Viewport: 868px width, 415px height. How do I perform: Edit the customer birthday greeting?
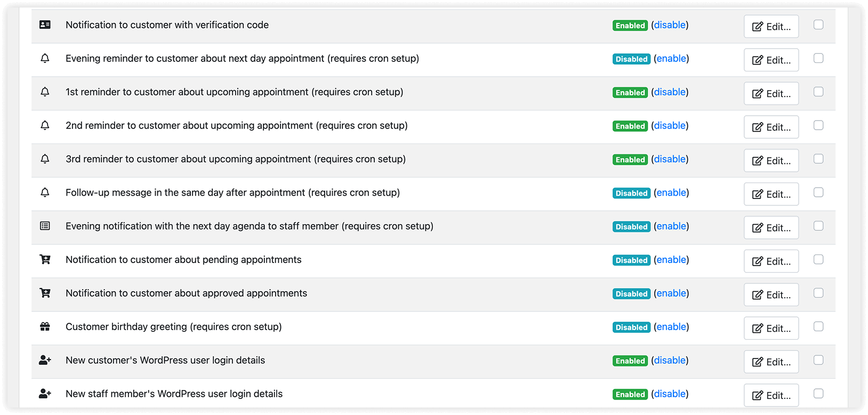point(771,329)
